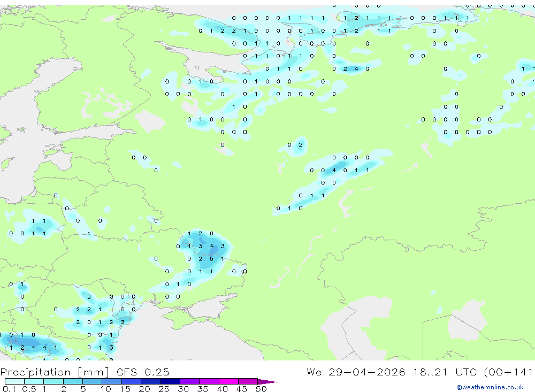Click the '18..21 UTC' time text
535x392 pixels.
point(445,372)
